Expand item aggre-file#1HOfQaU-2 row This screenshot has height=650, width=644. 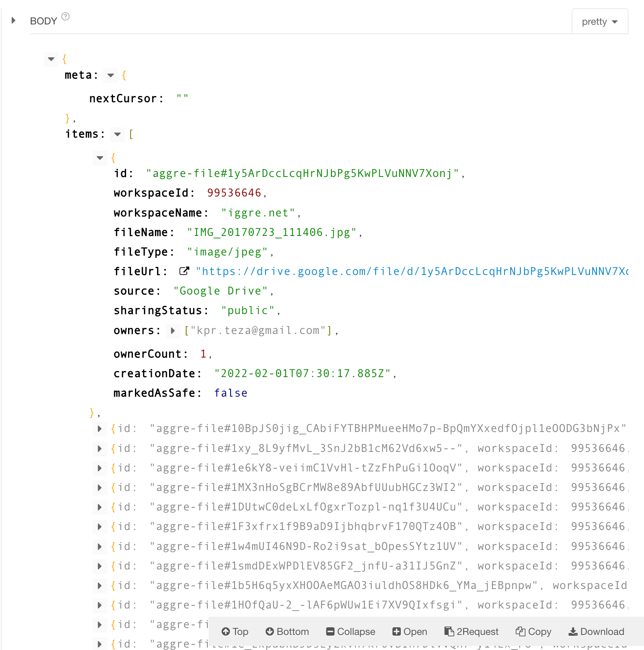(x=100, y=605)
